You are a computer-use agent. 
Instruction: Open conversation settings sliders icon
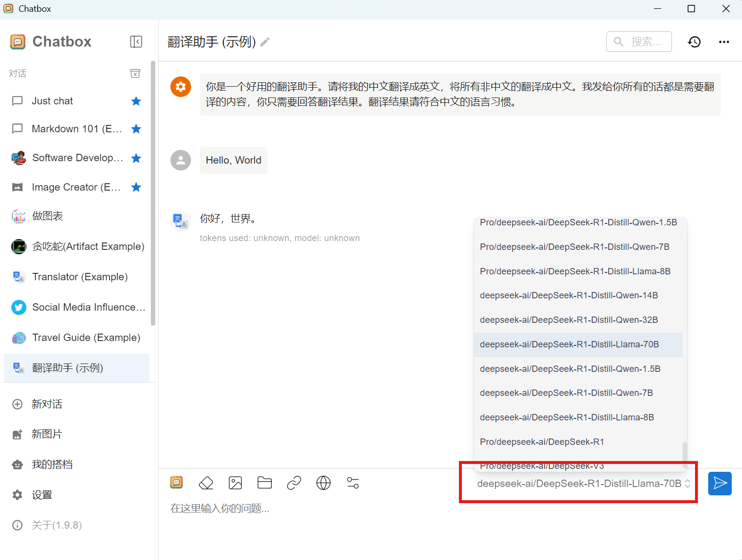point(353,483)
